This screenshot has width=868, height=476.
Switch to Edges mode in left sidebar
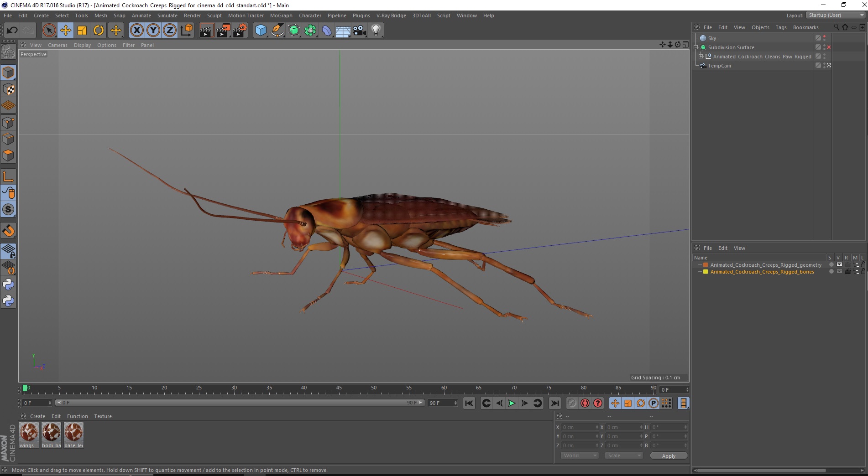8,139
